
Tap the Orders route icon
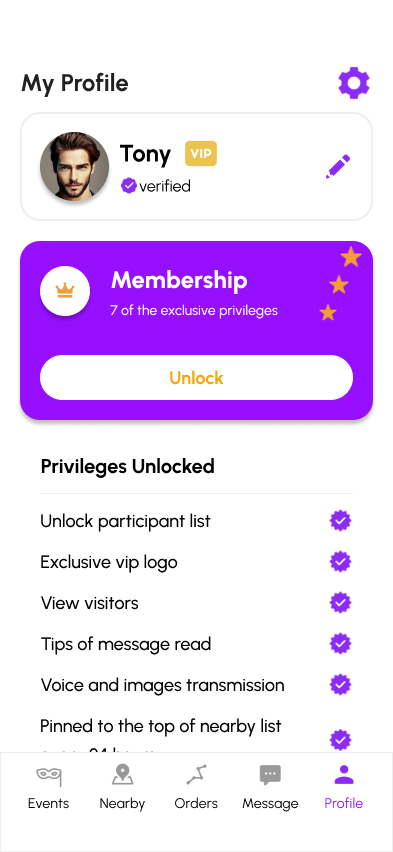pos(196,775)
